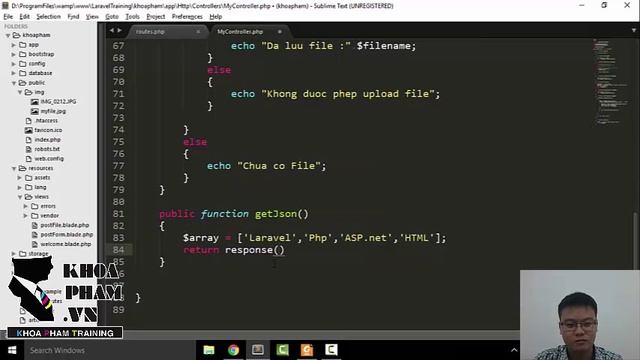Open welcome.blade.php in the sidebar
This screenshot has height=360, width=640.
(66, 244)
